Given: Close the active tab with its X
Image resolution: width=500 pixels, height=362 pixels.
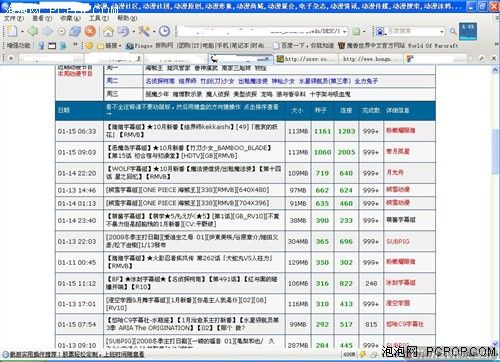Looking at the screenshot, I should [x=267, y=59].
